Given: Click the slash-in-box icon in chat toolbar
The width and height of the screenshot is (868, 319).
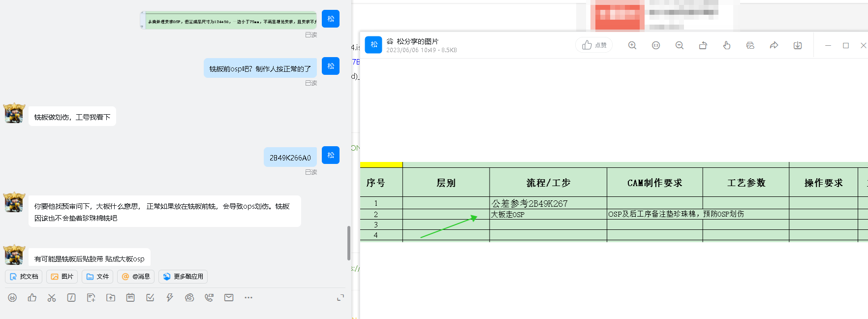Looking at the screenshot, I should [x=71, y=297].
